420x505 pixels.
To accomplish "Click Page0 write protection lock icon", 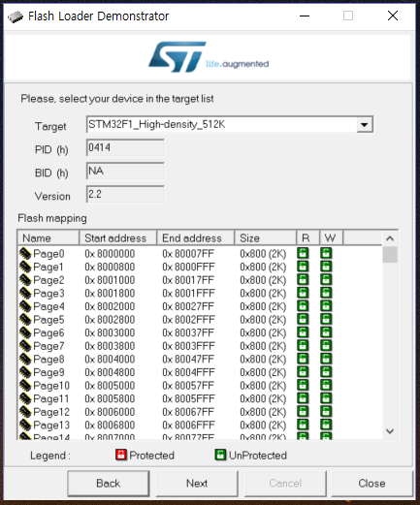I will click(x=326, y=253).
